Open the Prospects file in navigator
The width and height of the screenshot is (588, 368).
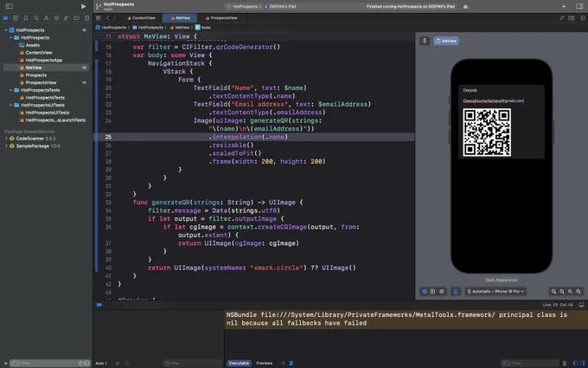[36, 75]
